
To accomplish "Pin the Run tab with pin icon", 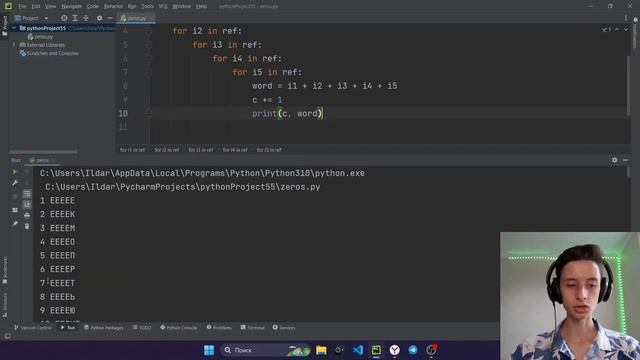I will coord(15,224).
